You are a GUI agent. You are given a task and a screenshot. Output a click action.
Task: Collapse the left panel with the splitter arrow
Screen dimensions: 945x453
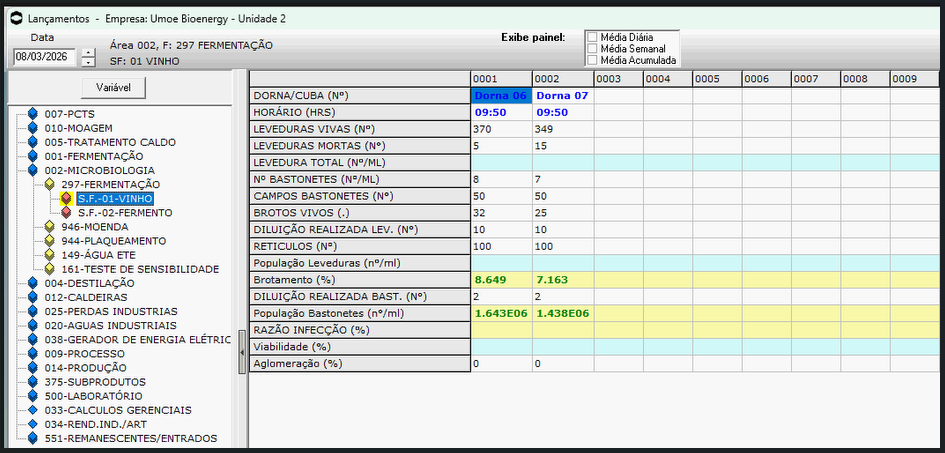pos(242,352)
